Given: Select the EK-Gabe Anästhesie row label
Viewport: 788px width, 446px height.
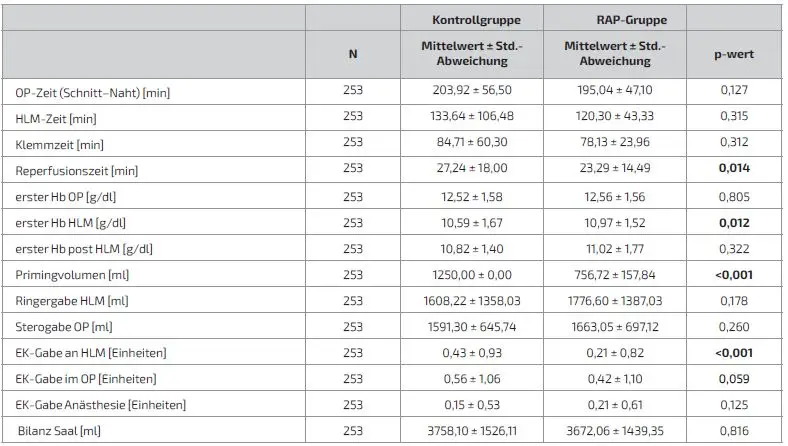Looking at the screenshot, I should click(100, 405).
